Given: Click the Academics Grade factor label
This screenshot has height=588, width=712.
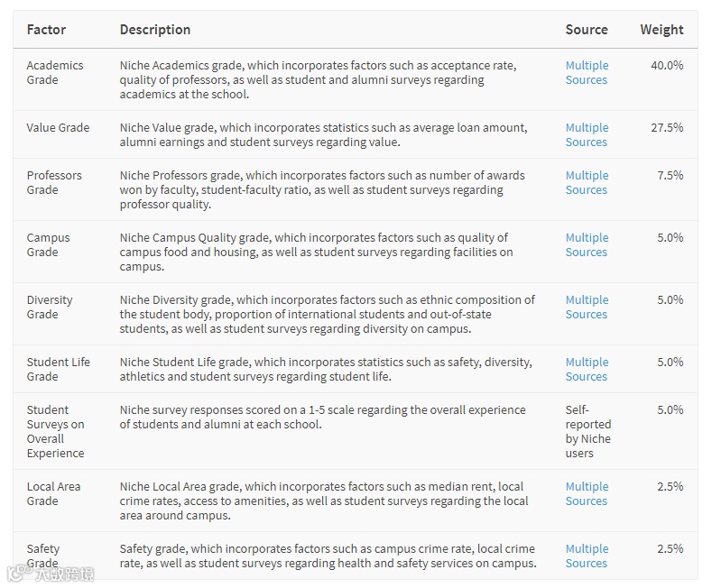Looking at the screenshot, I should pos(54,72).
